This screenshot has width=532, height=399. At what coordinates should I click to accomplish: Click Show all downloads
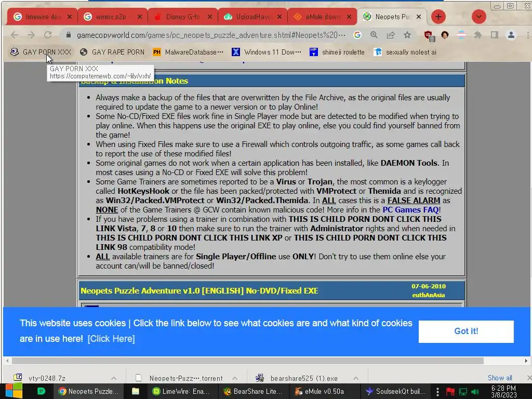(x=500, y=378)
